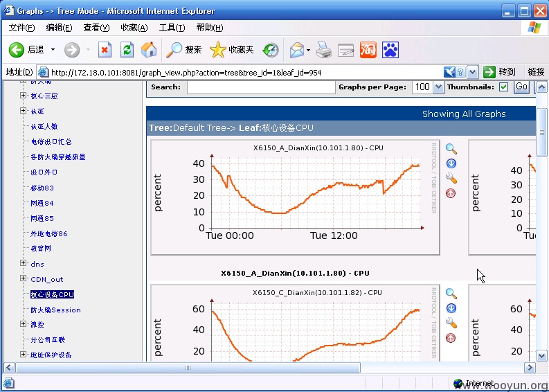The image size is (549, 392).
Task: Click the page icon in the address bar
Action: [43, 72]
